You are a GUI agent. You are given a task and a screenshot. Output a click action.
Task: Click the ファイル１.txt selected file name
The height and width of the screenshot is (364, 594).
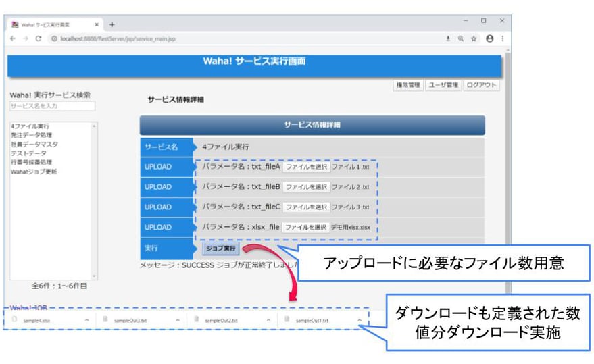(x=351, y=167)
